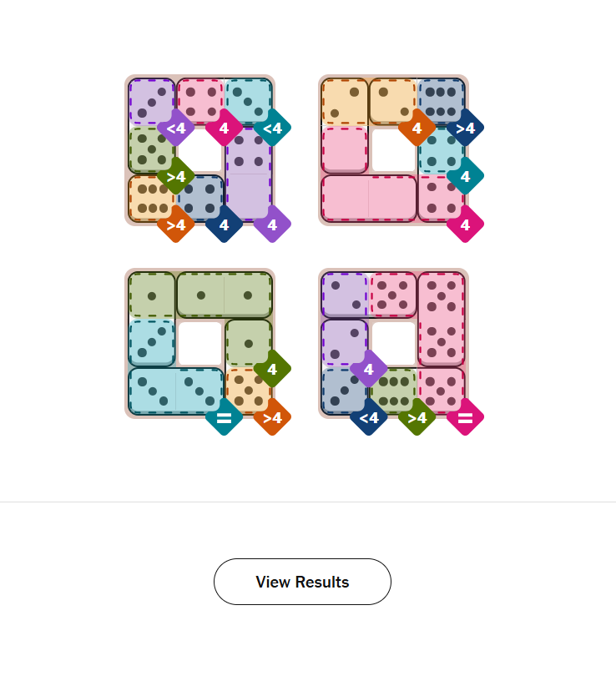
Task: Click the large blank pink horizontal domino
Action: [369, 198]
